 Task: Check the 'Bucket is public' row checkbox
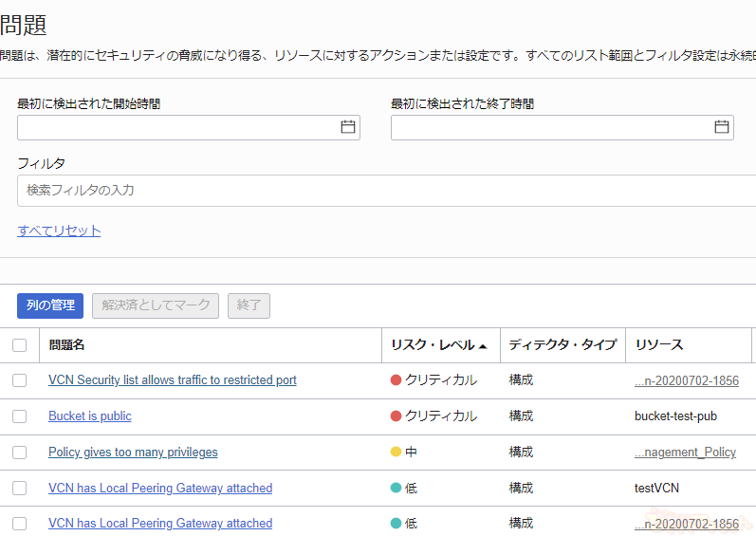pyautogui.click(x=20, y=416)
